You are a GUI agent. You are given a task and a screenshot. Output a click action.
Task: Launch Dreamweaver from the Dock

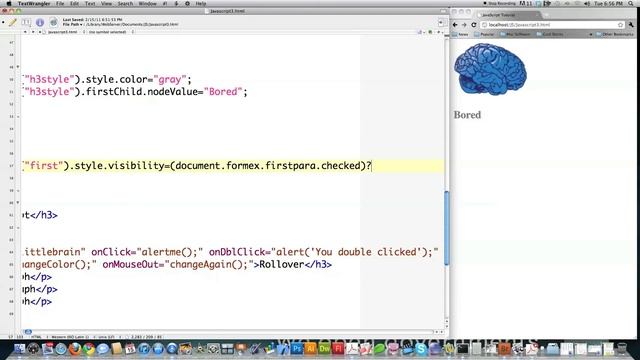tap(324, 349)
